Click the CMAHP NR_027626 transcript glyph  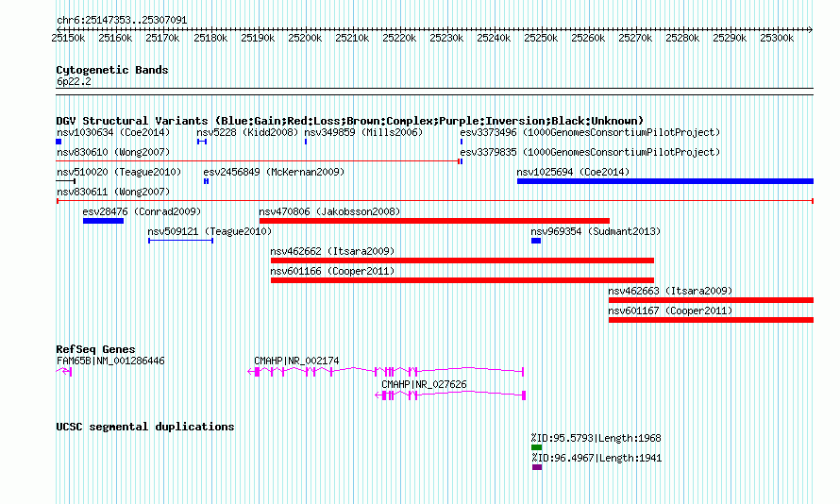[x=450, y=395]
